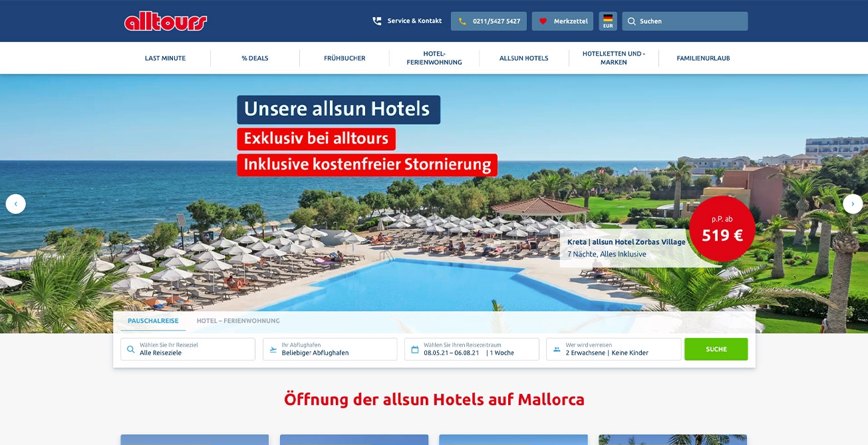Switch to the Hotel – Ferienwohnung tab

(x=238, y=321)
